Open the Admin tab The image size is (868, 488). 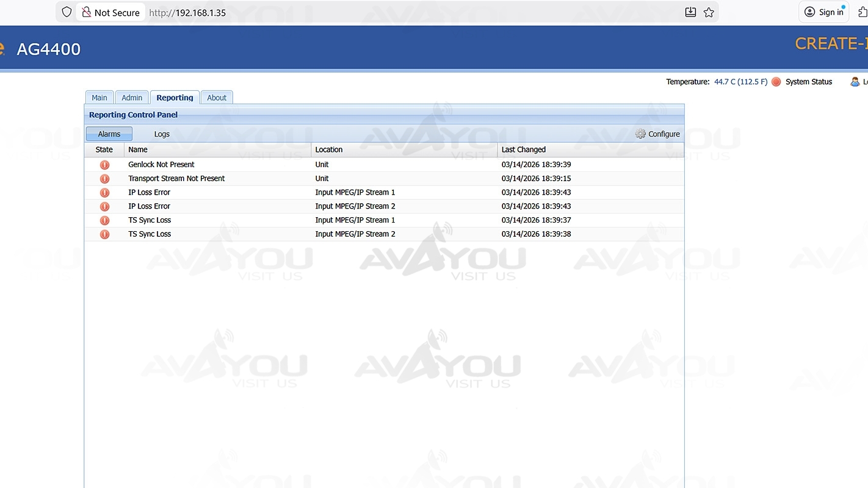pos(132,98)
